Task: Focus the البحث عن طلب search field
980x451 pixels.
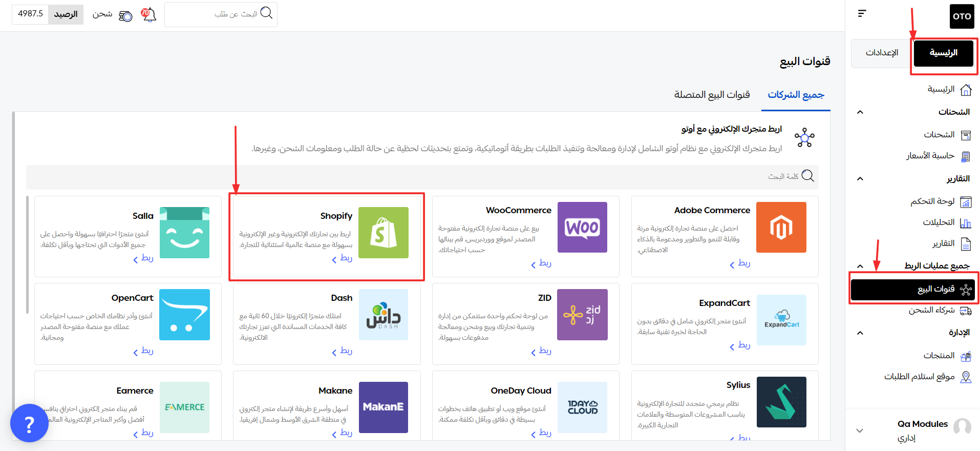Action: 221,14
